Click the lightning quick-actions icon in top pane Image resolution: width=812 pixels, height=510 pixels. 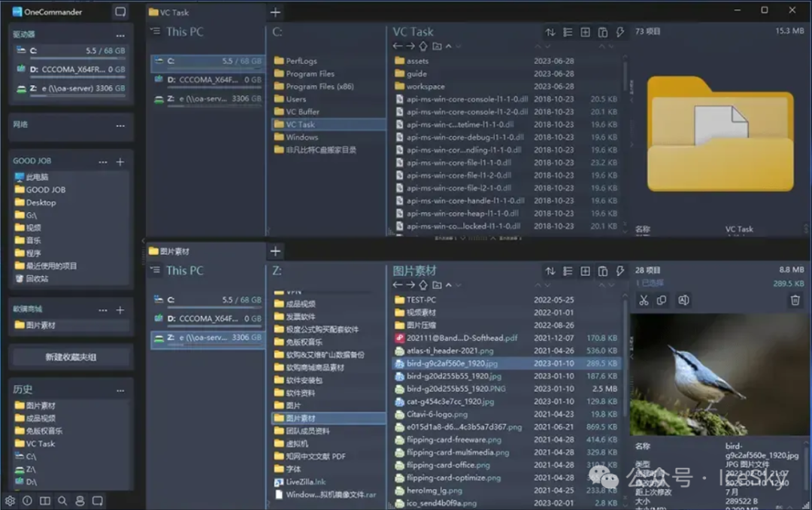[x=620, y=32]
